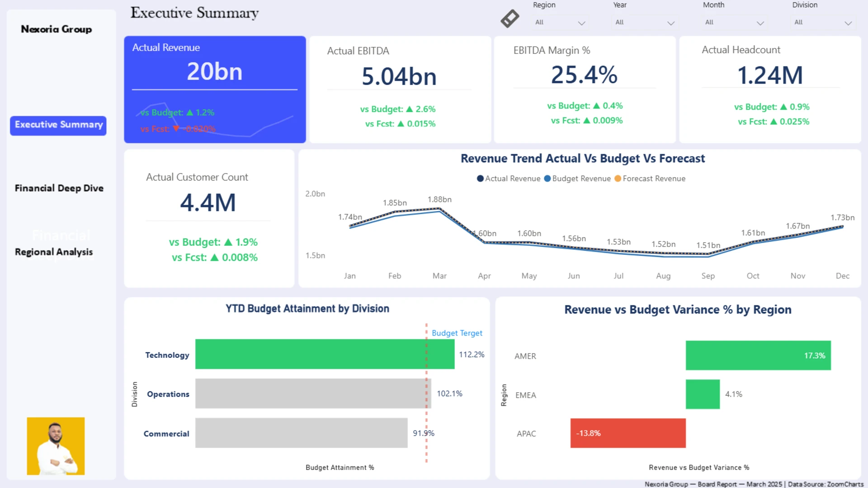Select the Executive Summary navigation button
This screenshot has width=868, height=488.
[58, 125]
